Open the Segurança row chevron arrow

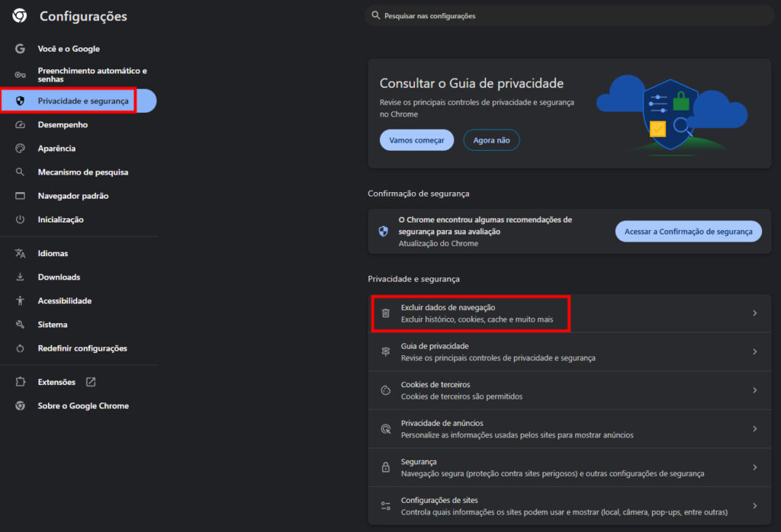coord(754,467)
